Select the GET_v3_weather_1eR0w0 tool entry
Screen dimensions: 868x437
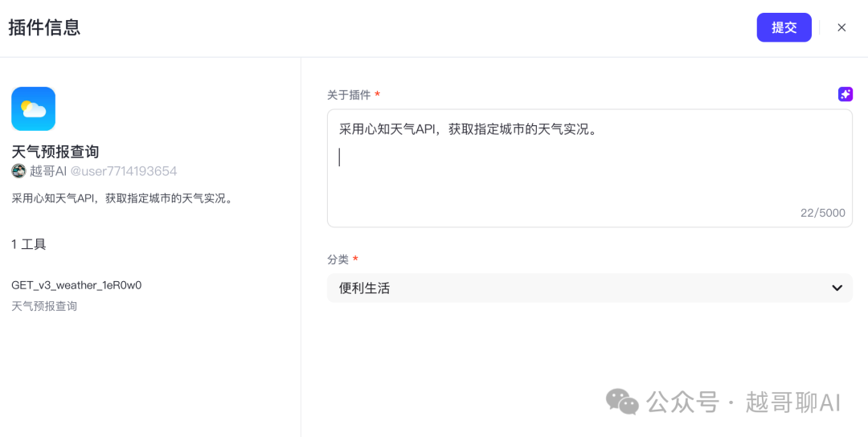pyautogui.click(x=77, y=285)
